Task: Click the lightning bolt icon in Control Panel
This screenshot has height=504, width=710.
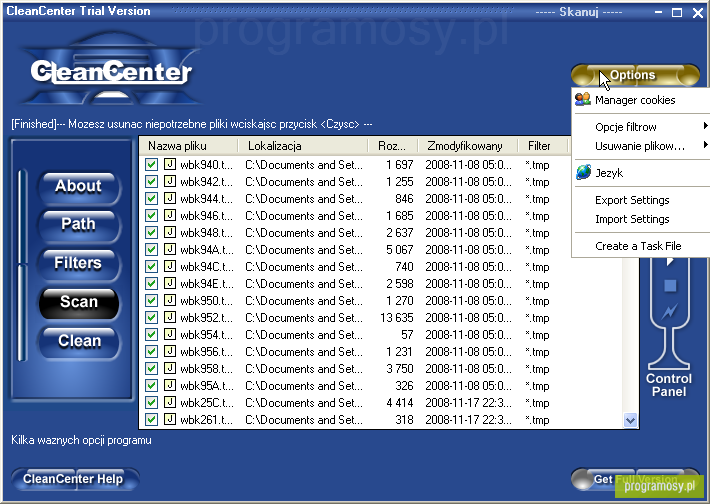Action: click(x=669, y=311)
